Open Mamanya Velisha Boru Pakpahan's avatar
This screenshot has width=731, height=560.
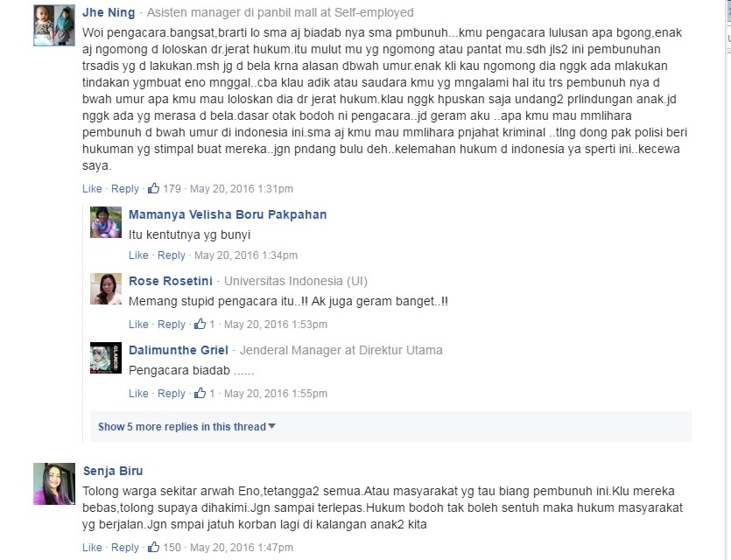coord(106,222)
